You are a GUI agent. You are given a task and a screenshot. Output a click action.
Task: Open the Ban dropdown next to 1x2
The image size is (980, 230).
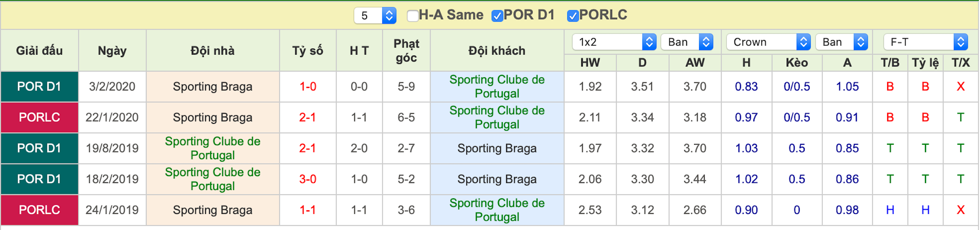687,42
